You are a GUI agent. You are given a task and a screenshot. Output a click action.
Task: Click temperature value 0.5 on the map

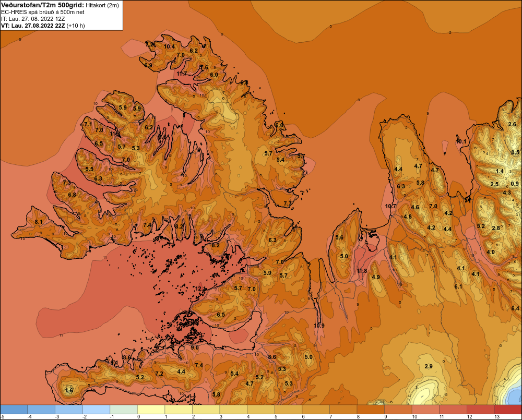pos(515,153)
